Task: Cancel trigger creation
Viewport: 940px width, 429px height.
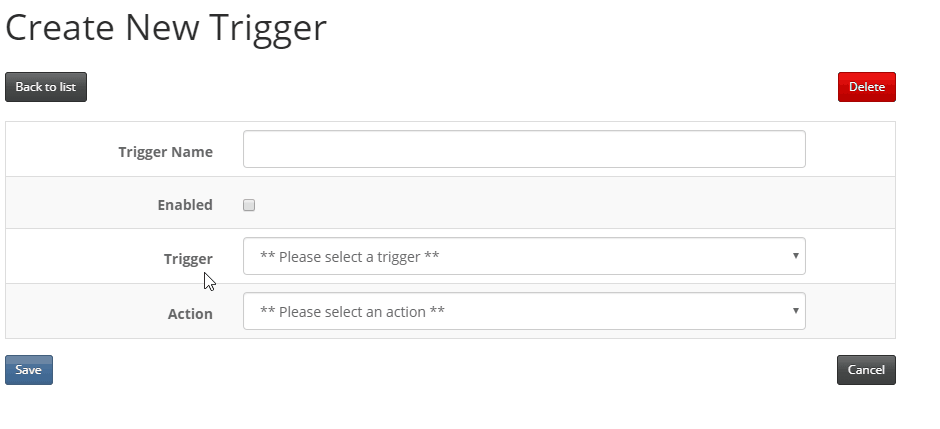Action: pyautogui.click(x=866, y=370)
